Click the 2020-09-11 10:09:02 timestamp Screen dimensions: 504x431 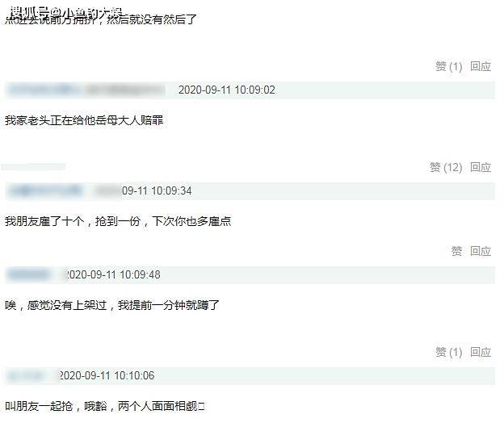click(x=227, y=90)
